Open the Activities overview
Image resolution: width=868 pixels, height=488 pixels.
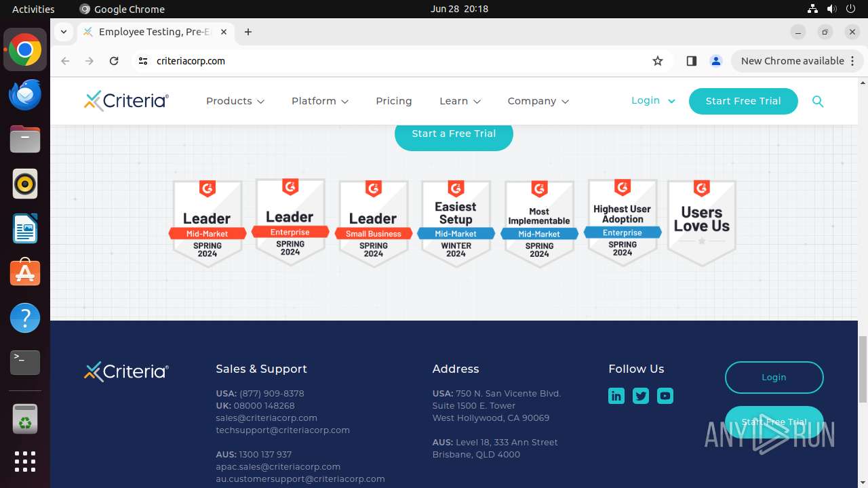[x=33, y=9]
